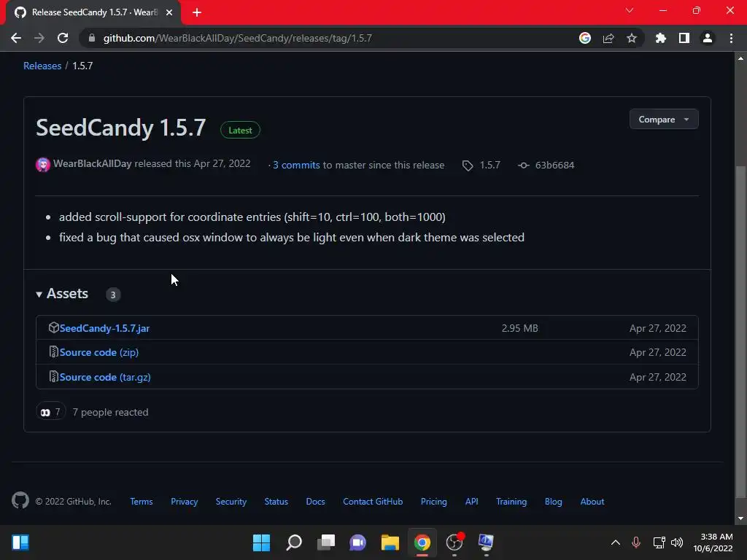
Task: Open commit 63b6684
Action: [x=554, y=165]
